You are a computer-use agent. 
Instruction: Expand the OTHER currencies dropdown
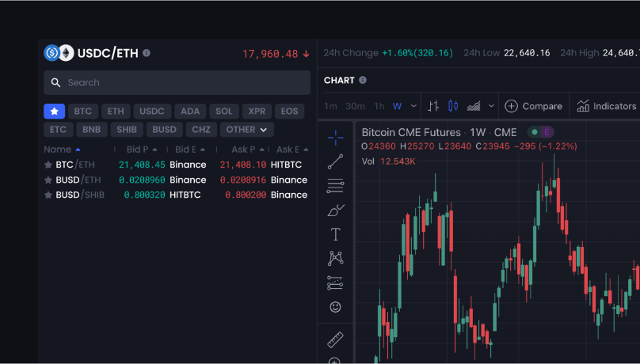(247, 129)
